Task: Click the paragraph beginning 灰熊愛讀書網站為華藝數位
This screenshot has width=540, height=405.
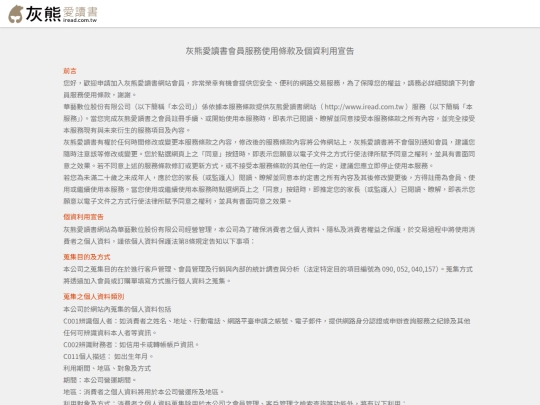Action: point(269,235)
